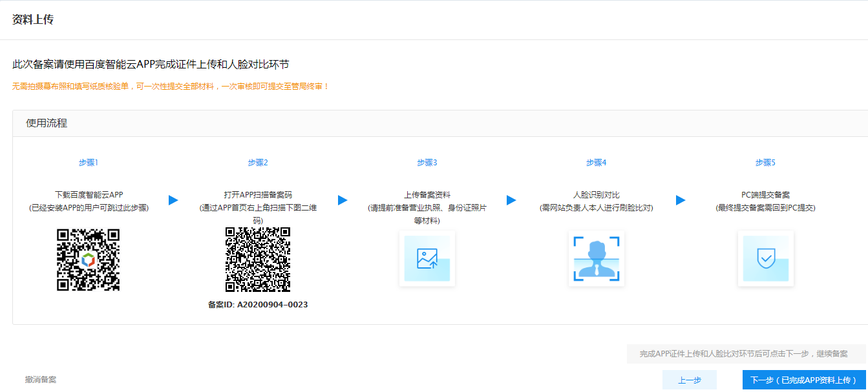Image resolution: width=868 pixels, height=392 pixels.
Task: Click the 步骤3 label
Action: pos(427,163)
